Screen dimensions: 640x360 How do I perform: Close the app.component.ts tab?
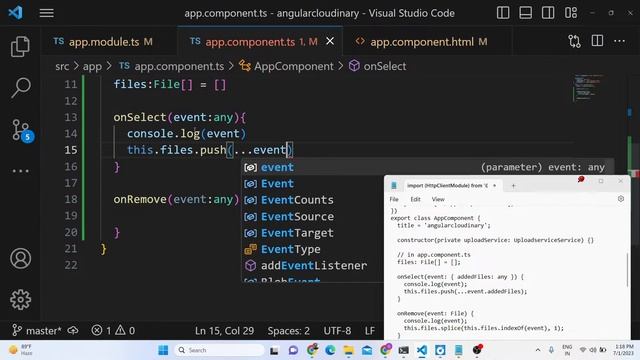[330, 41]
